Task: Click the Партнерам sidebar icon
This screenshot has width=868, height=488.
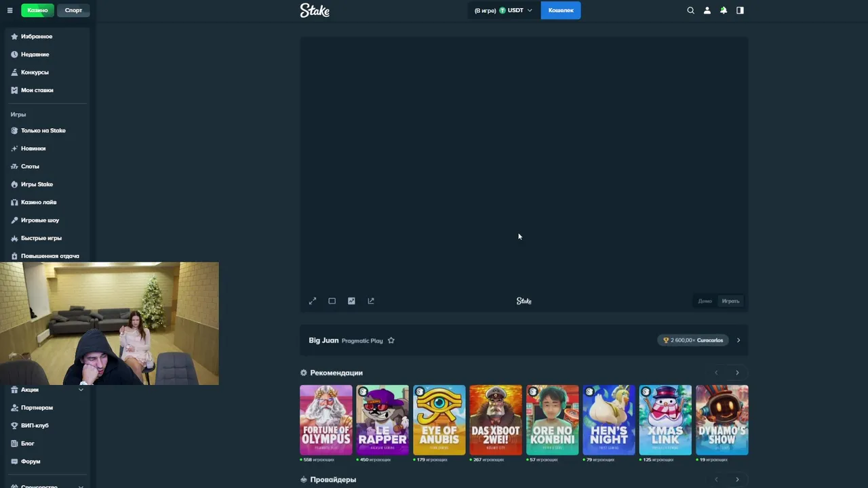Action: click(x=14, y=407)
